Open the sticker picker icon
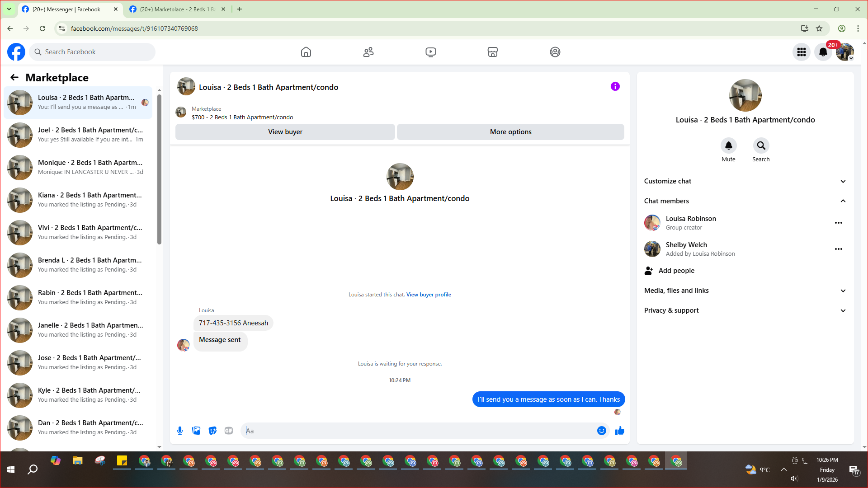Viewport: 868px width, 488px height. [212, 431]
